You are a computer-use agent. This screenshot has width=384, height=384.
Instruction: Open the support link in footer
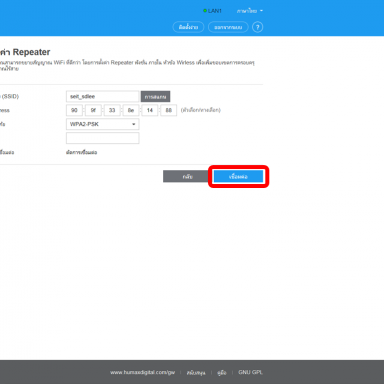coord(196,373)
